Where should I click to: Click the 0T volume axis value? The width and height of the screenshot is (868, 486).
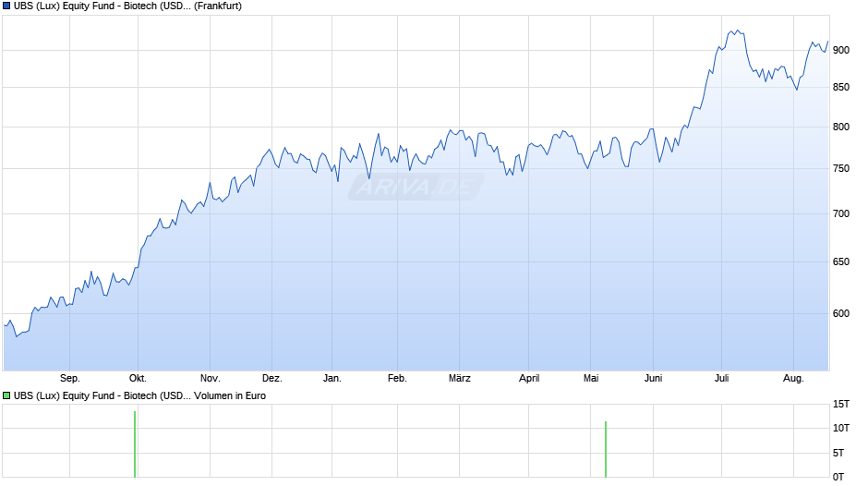tap(838, 477)
